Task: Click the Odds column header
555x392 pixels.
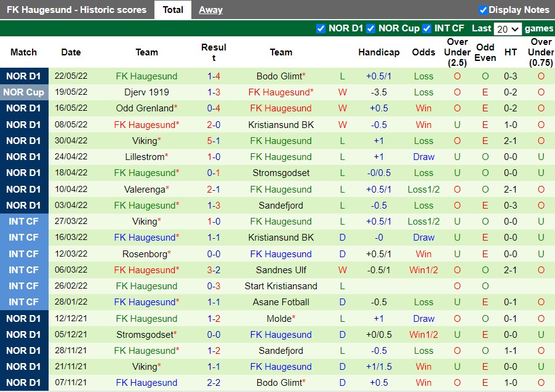Action: (x=423, y=52)
